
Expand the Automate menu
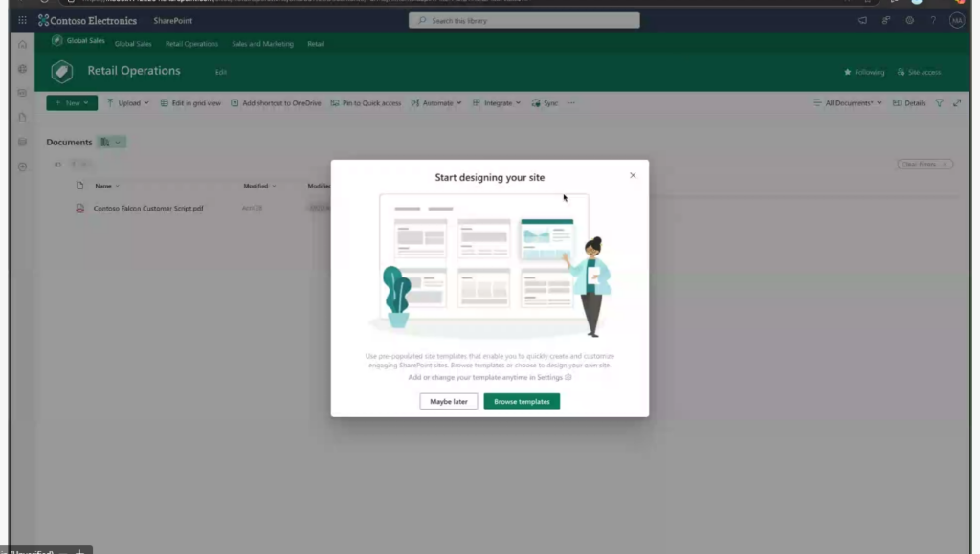436,103
